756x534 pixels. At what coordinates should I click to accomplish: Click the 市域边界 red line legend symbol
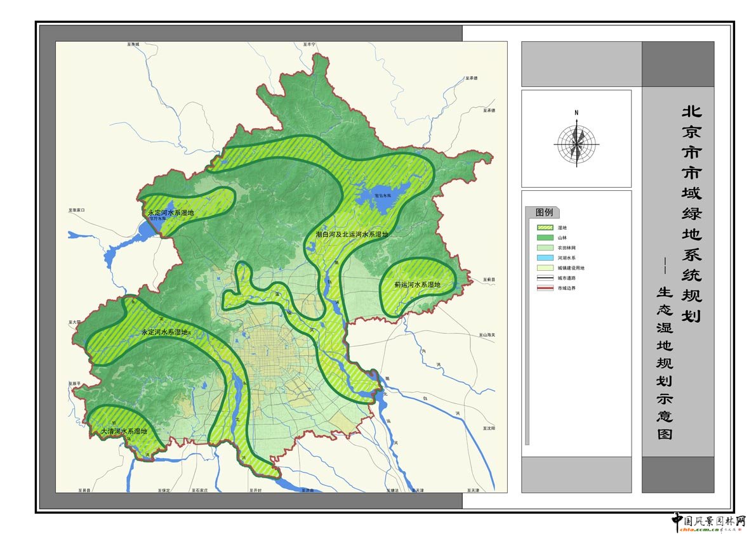tap(545, 288)
